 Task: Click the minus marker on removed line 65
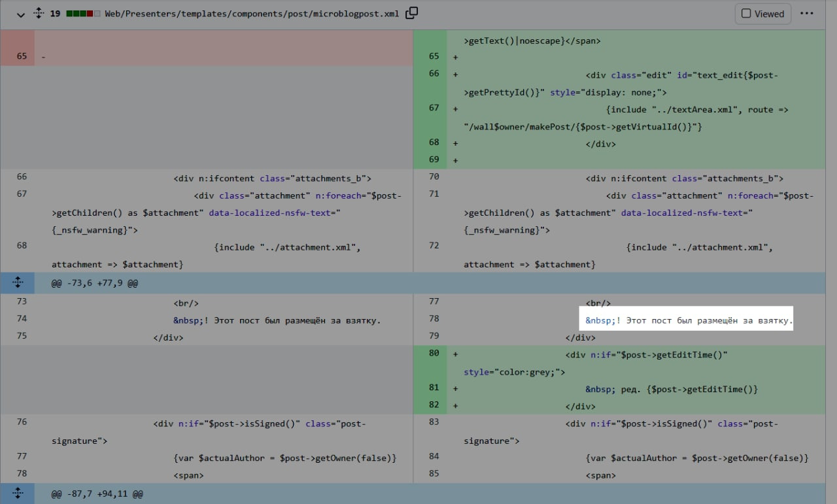[43, 57]
